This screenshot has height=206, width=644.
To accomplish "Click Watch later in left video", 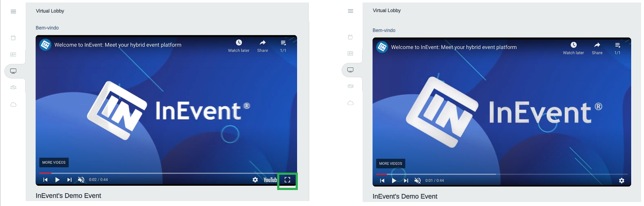I will click(x=239, y=46).
